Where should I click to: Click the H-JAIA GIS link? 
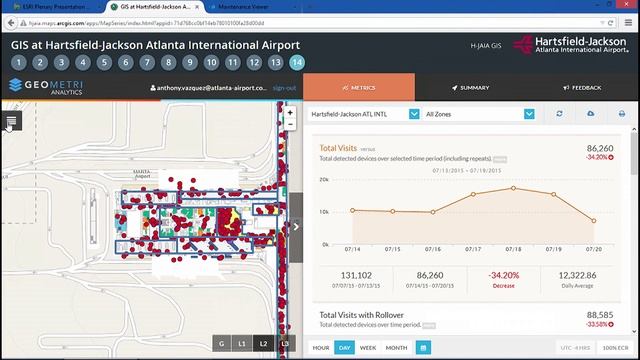coord(486,46)
